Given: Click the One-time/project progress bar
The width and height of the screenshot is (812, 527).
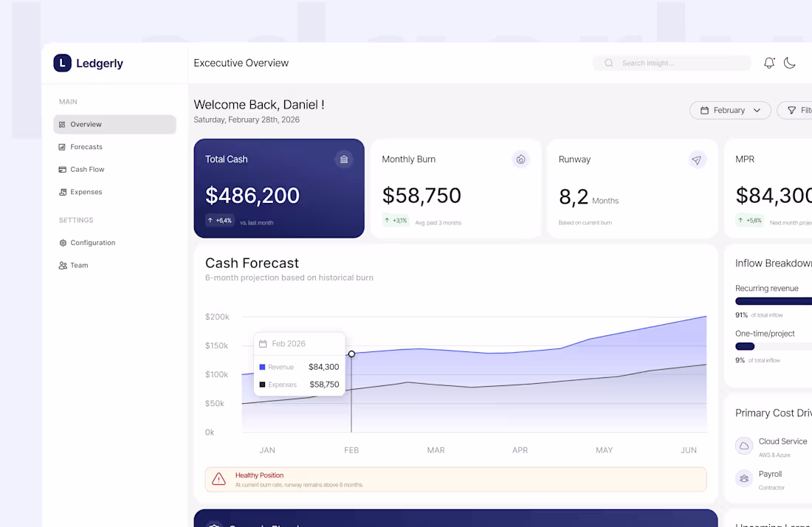Looking at the screenshot, I should pos(746,346).
